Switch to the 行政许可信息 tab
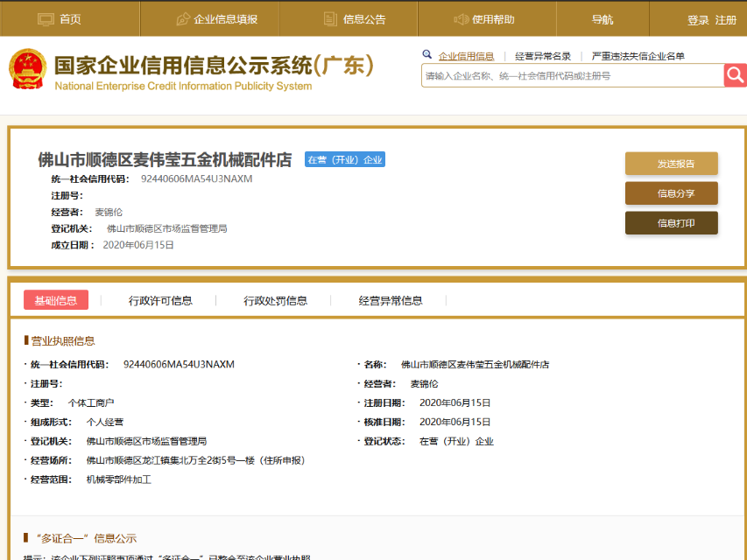Viewport: 747px width, 560px height. coord(160,300)
